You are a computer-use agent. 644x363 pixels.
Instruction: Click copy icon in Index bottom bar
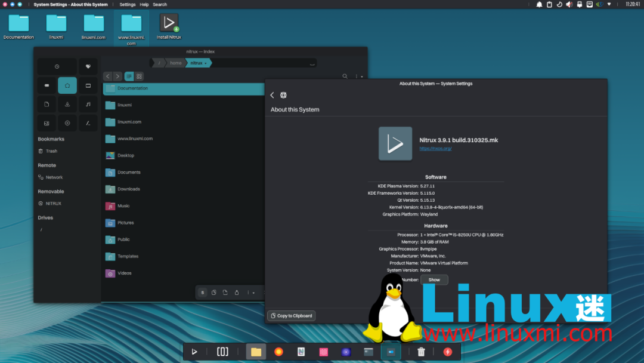(x=213, y=293)
